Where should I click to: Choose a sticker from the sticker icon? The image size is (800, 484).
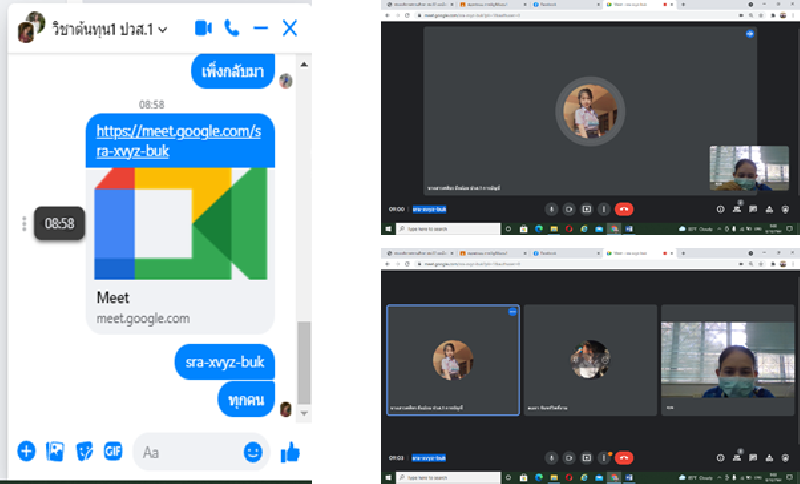point(85,452)
